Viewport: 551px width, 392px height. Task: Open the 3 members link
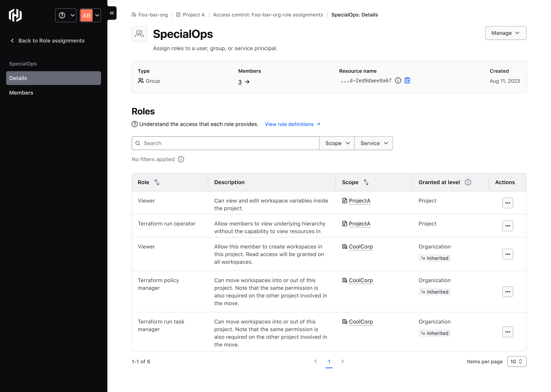(x=244, y=82)
